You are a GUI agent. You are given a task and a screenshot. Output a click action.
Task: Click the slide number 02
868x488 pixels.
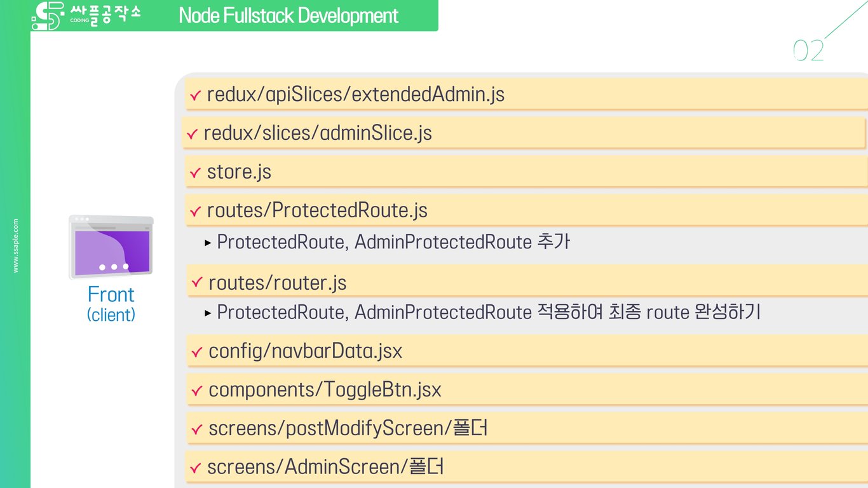pos(808,51)
